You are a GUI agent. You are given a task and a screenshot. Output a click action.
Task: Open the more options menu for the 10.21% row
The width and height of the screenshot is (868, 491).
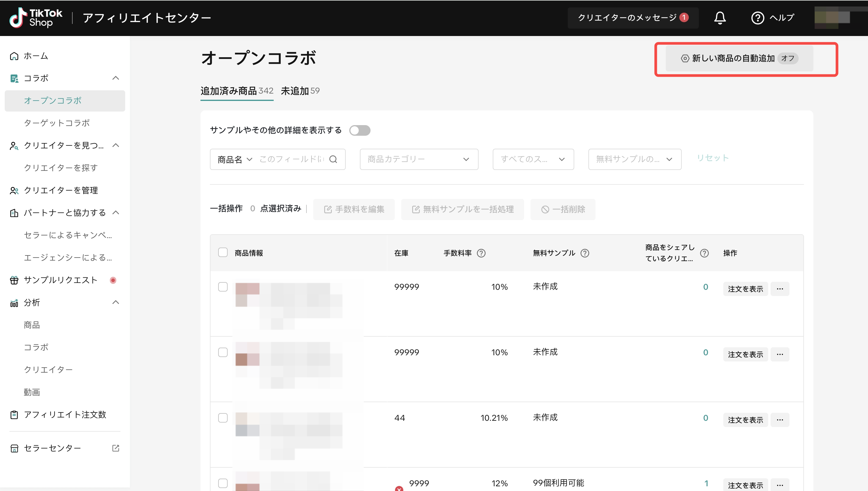pyautogui.click(x=780, y=420)
